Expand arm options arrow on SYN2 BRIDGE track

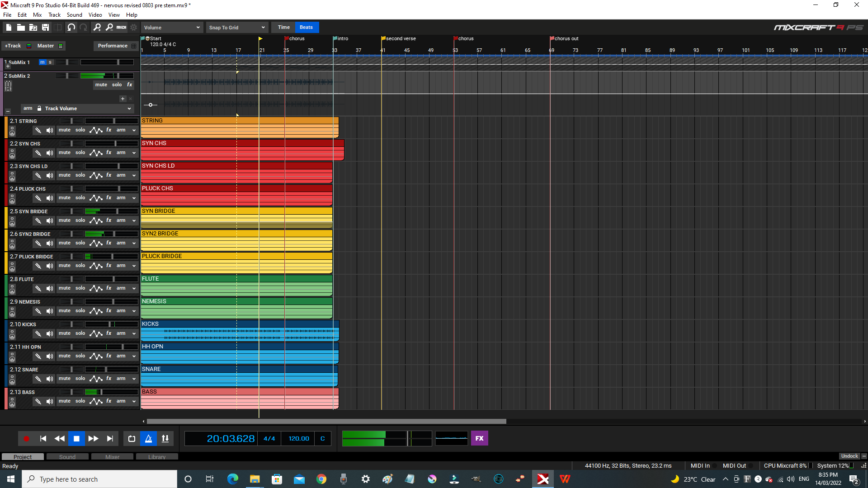(134, 243)
